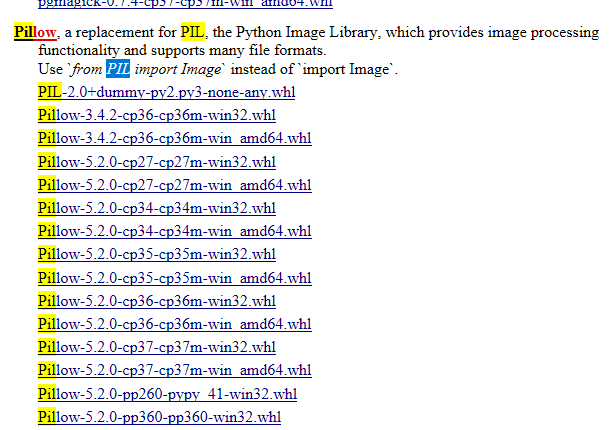The width and height of the screenshot is (611, 430).
Task: Download Pillow-5.2.0-cp37-cp37m-win_amd64.whl
Action: (175, 370)
